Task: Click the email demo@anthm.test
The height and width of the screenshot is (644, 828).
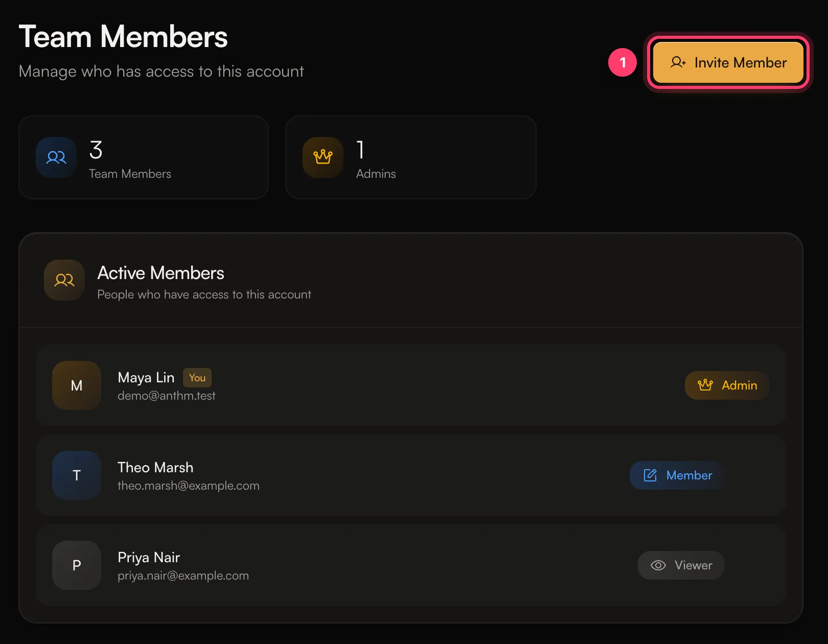Action: (x=167, y=396)
